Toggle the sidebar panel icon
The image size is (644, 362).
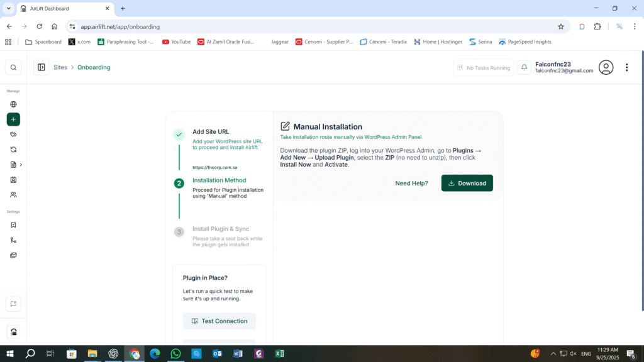tap(42, 67)
